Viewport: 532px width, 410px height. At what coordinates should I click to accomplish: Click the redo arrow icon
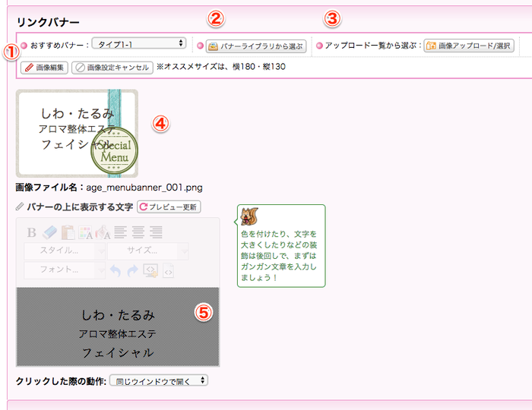click(x=132, y=270)
